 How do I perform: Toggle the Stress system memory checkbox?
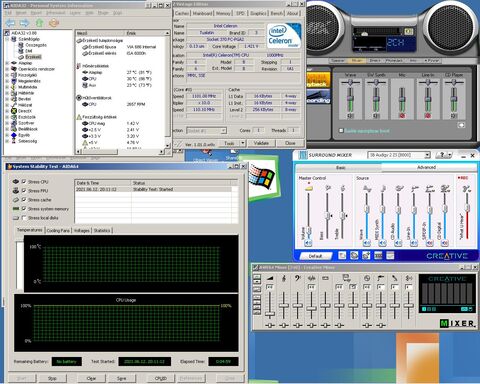(24, 209)
